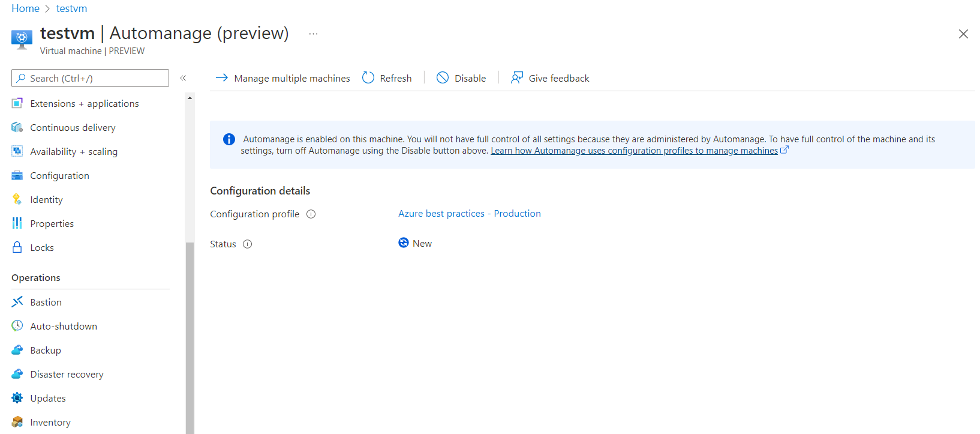Collapse the sidebar with double chevron
Screen dimensions: 980x434
183,78
